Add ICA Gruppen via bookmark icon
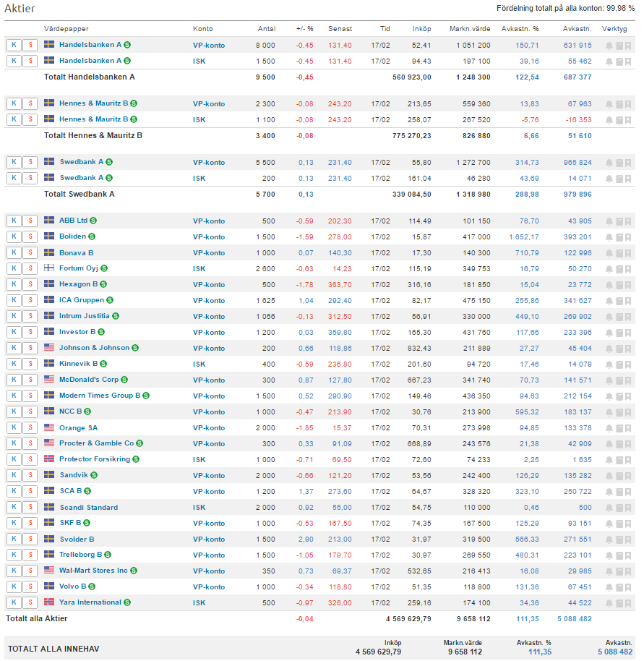 tap(628, 301)
